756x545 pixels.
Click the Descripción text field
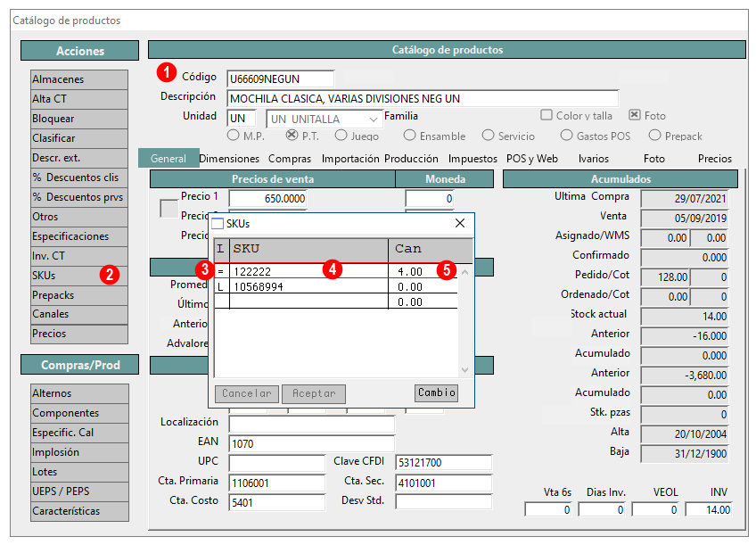pyautogui.click(x=423, y=98)
